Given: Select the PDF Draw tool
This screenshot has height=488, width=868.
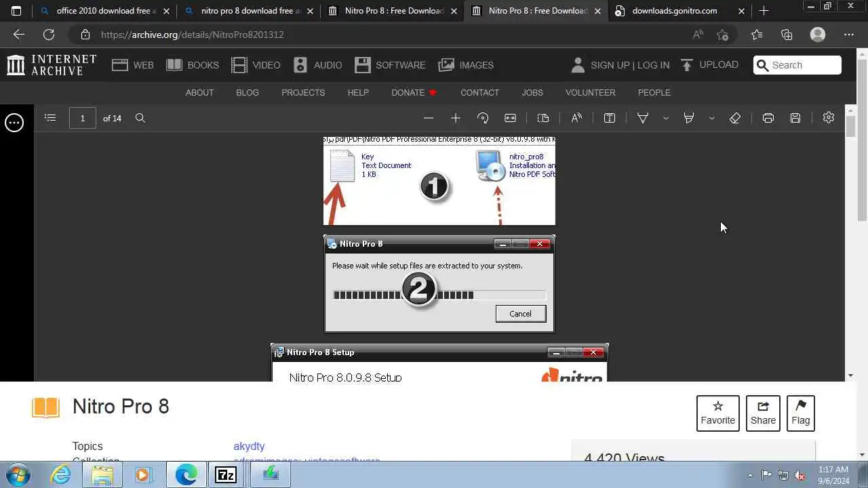Looking at the screenshot, I should tap(643, 118).
